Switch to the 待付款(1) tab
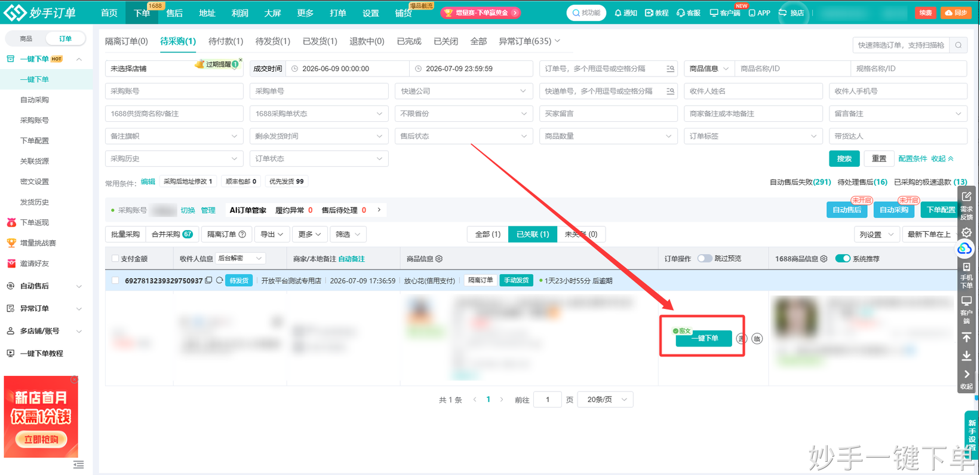 point(226,41)
